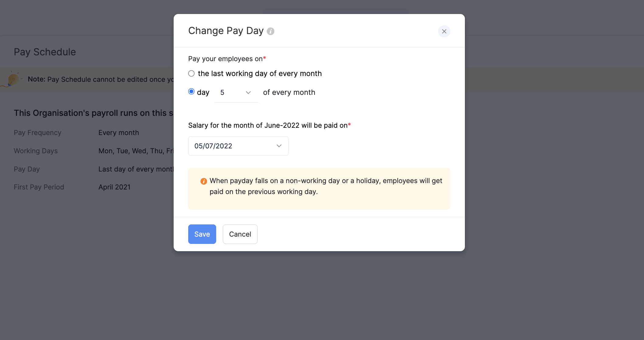
Task: Expand the chevron beside the 05/07/2022 field
Action: click(279, 146)
